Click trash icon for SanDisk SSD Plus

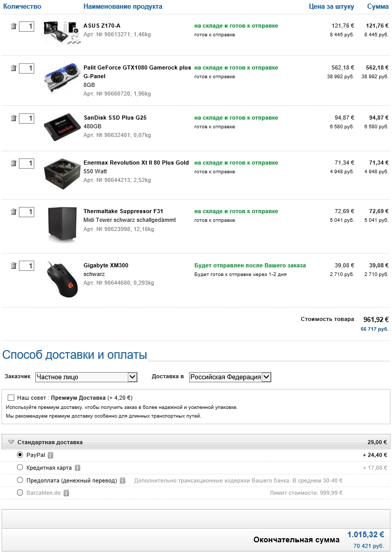click(13, 118)
